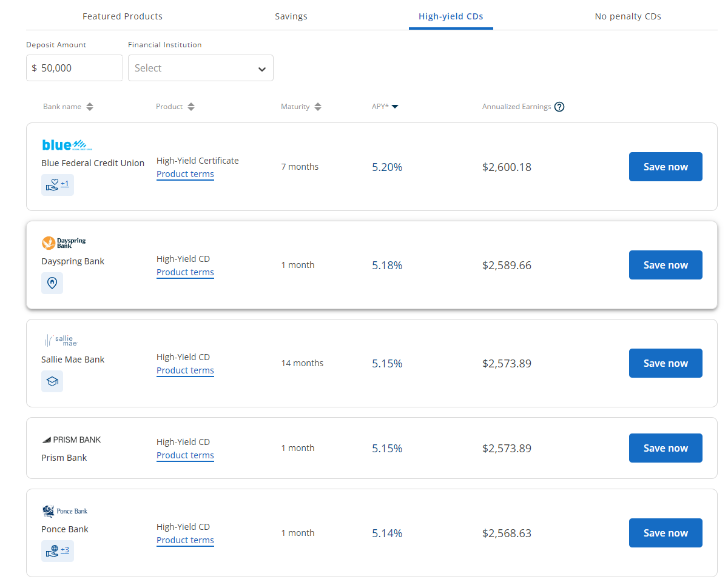Go to the No penalty CDs tab

pyautogui.click(x=628, y=16)
